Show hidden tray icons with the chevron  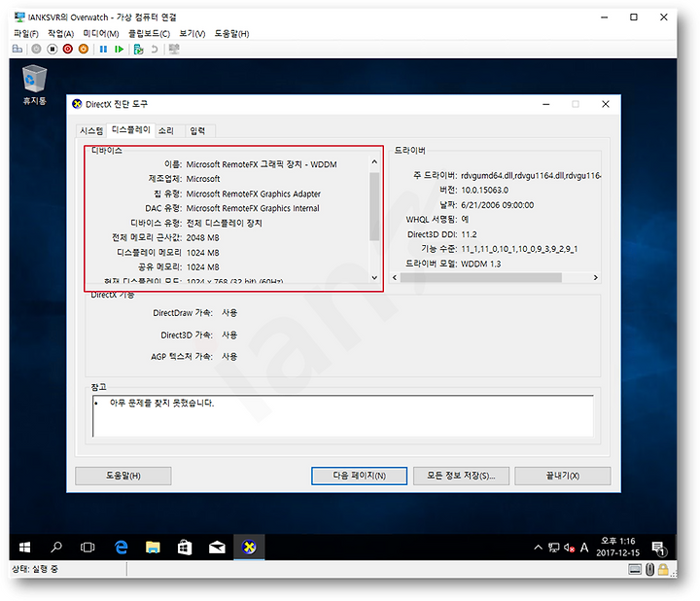pyautogui.click(x=539, y=548)
